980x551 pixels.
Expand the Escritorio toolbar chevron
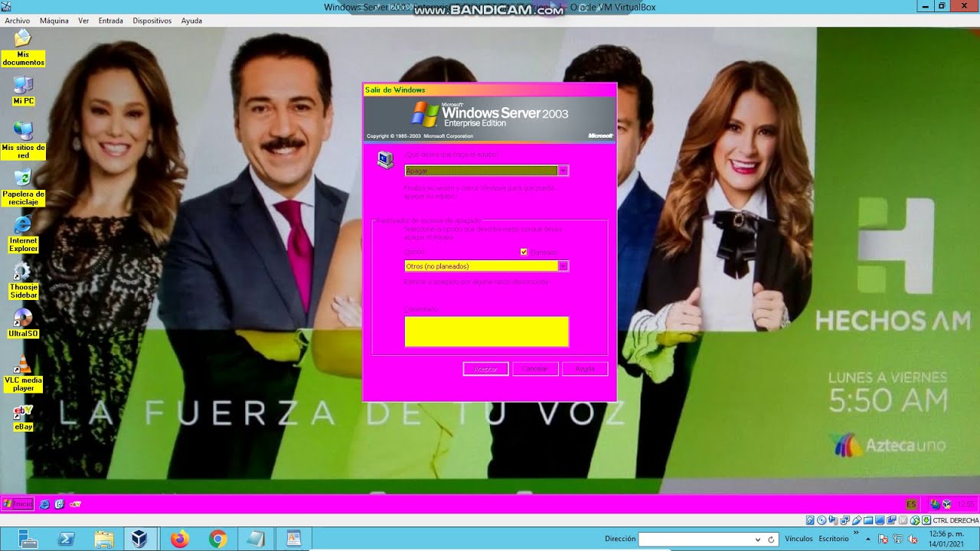856,533
